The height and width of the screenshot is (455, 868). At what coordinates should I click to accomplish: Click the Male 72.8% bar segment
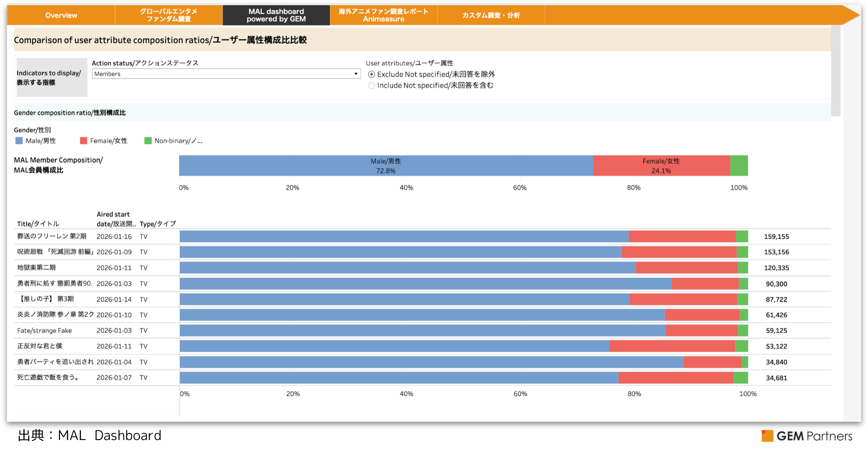(385, 166)
